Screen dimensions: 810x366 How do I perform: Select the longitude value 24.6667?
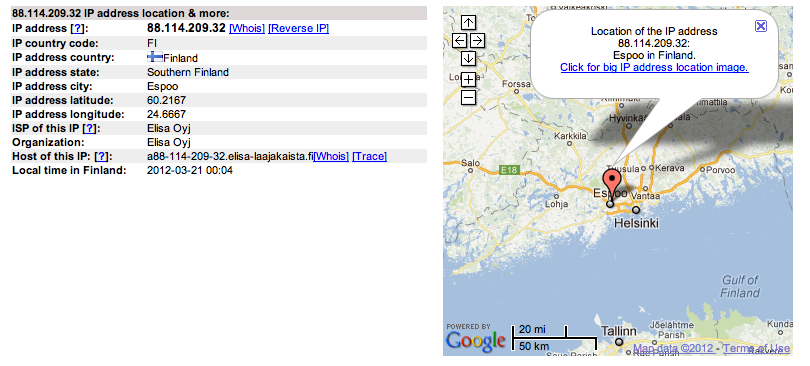[166, 114]
